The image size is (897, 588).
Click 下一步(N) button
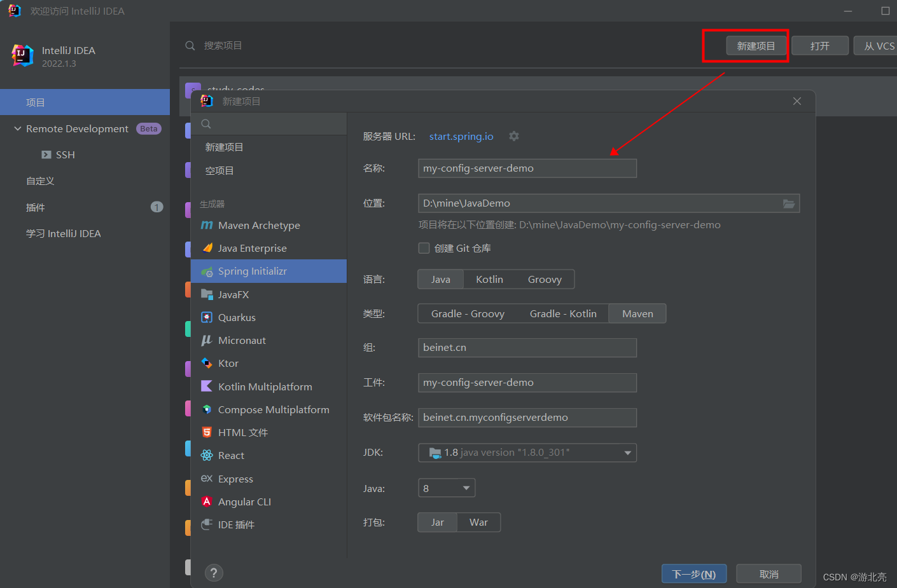click(x=694, y=574)
